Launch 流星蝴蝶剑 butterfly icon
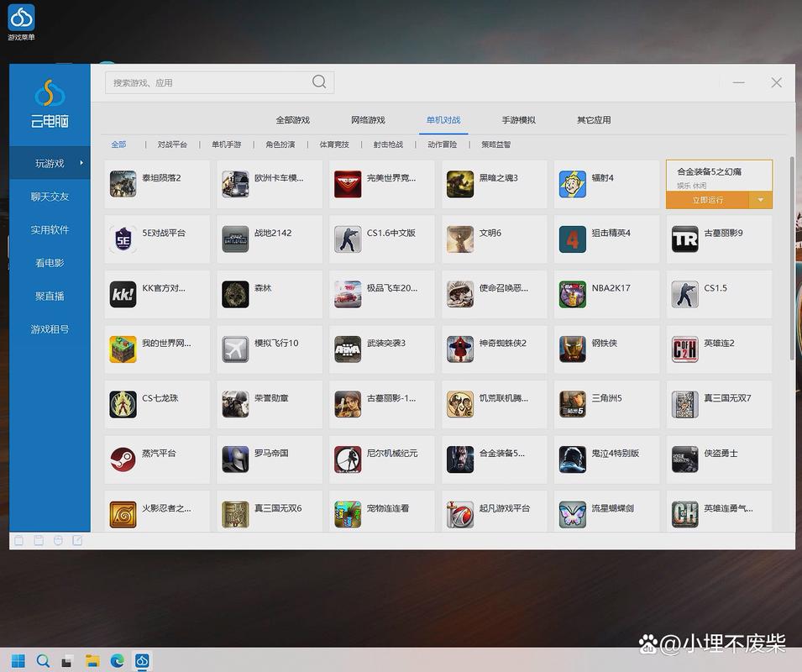 [573, 514]
